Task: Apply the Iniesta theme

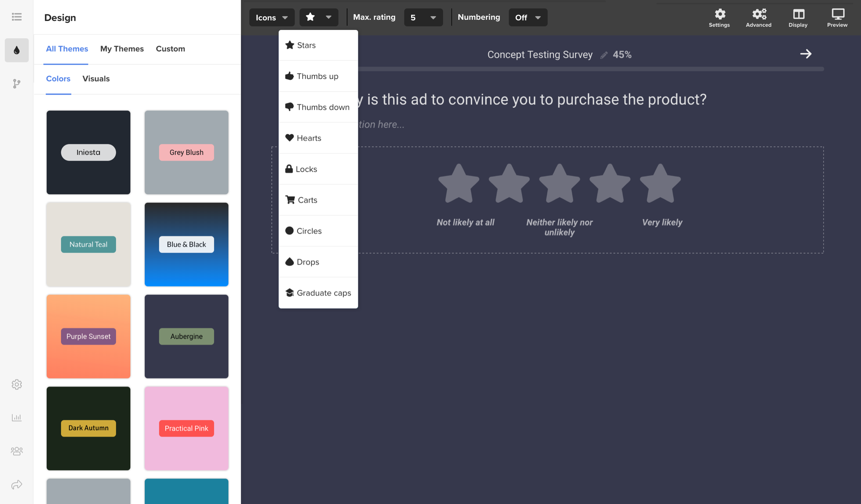Action: [88, 152]
